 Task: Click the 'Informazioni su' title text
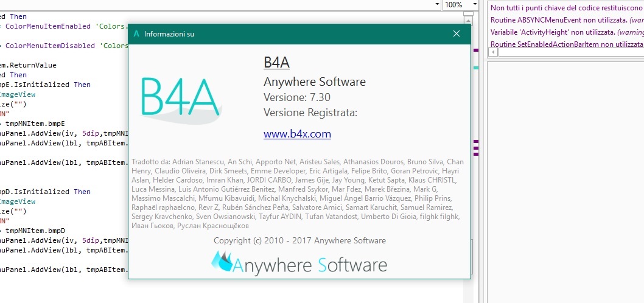[x=169, y=34]
